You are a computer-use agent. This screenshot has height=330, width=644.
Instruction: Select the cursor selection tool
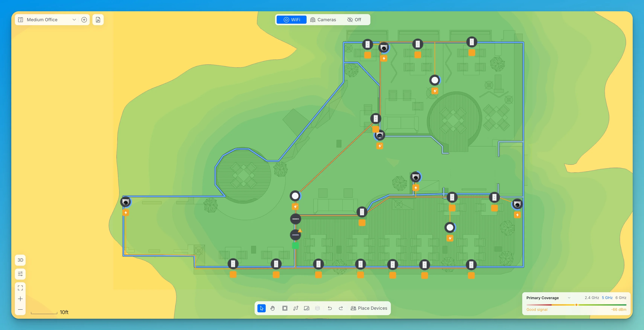pos(261,308)
